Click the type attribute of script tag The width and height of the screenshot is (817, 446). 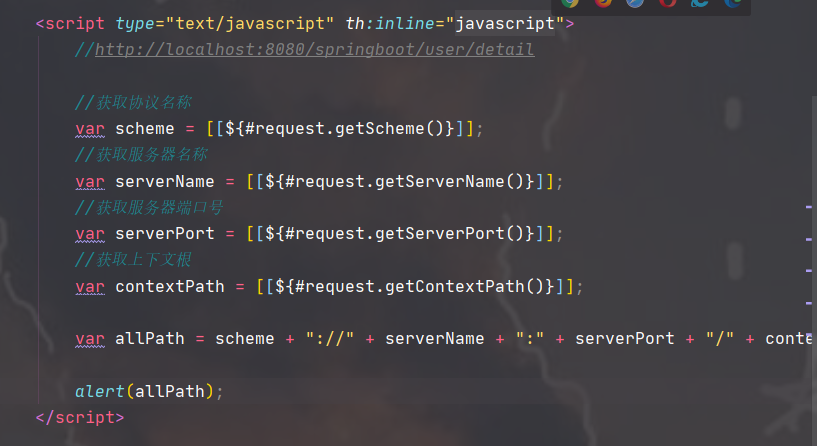coord(134,23)
